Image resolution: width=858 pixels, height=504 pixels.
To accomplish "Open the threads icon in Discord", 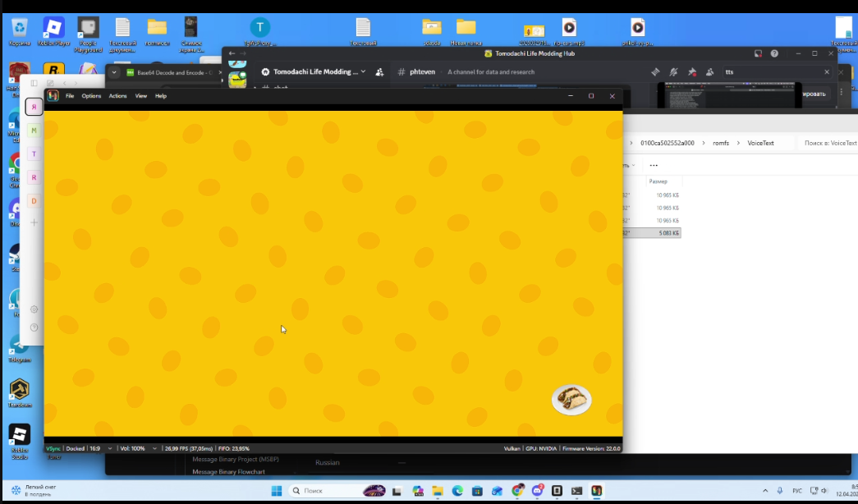I will (655, 71).
